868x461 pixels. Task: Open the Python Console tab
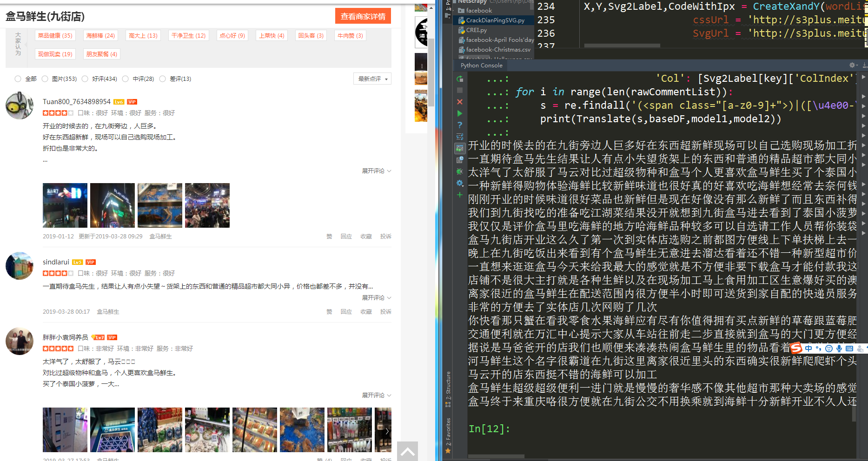coord(481,66)
